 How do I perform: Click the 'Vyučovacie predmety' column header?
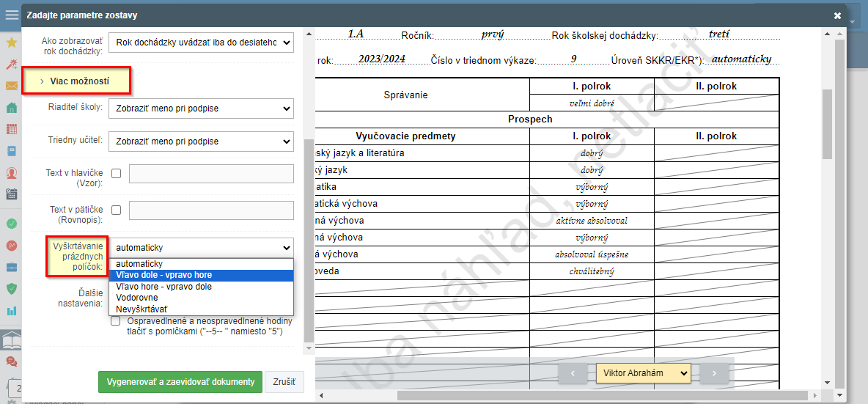[x=405, y=136]
